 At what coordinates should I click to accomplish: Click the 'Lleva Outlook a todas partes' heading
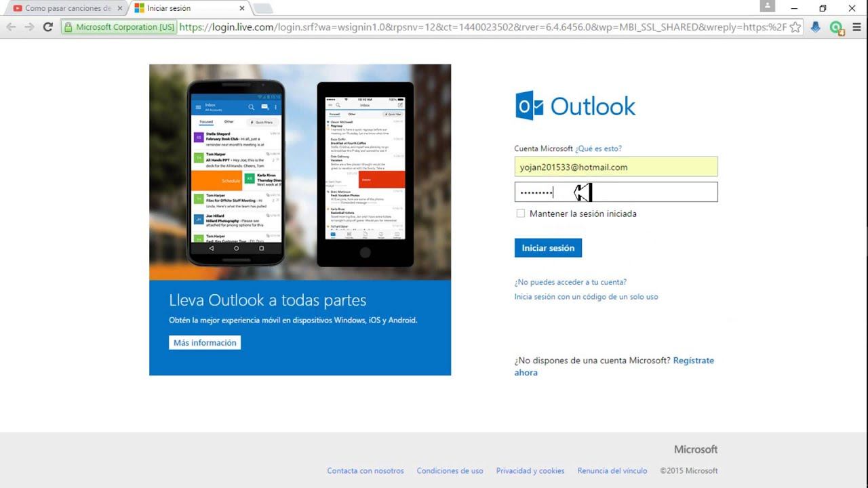(267, 300)
